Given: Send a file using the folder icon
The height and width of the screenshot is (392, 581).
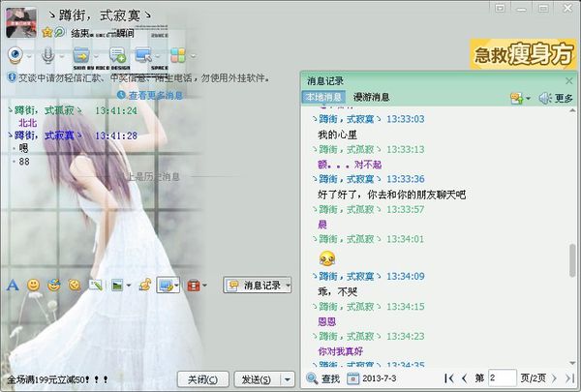Looking at the screenshot, I should (80, 55).
